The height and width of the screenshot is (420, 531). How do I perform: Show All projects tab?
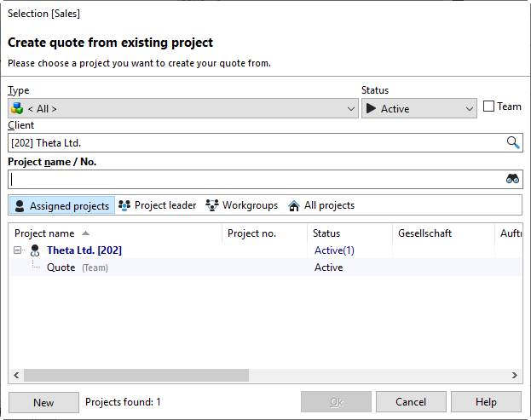pyautogui.click(x=321, y=205)
